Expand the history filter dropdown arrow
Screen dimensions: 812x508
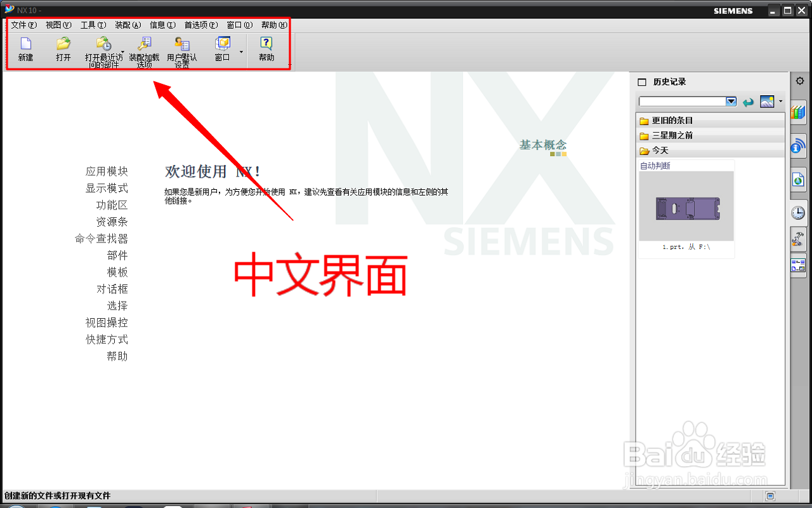731,102
